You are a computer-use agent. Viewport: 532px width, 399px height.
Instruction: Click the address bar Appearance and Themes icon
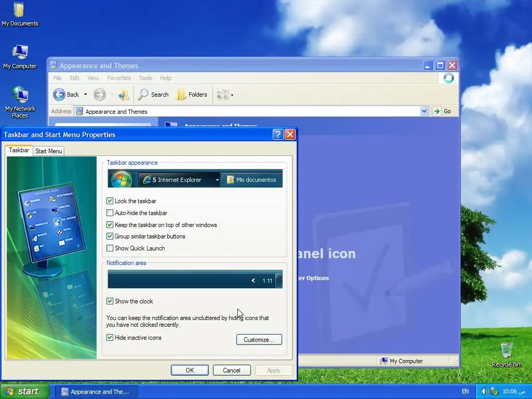pos(79,111)
